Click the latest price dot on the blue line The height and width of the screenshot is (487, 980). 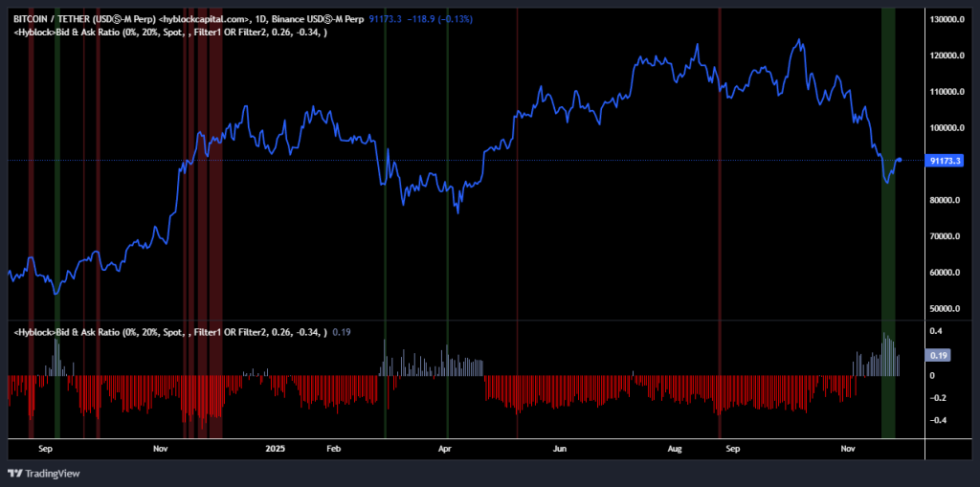click(x=900, y=160)
